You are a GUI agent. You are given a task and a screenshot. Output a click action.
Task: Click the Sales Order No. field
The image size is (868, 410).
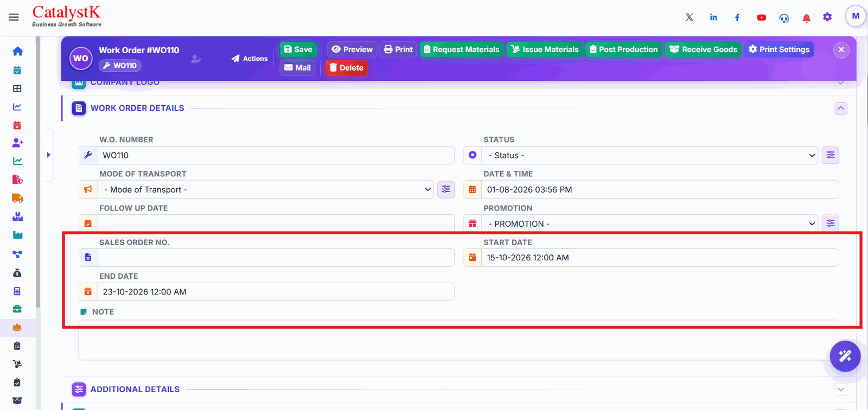point(276,258)
